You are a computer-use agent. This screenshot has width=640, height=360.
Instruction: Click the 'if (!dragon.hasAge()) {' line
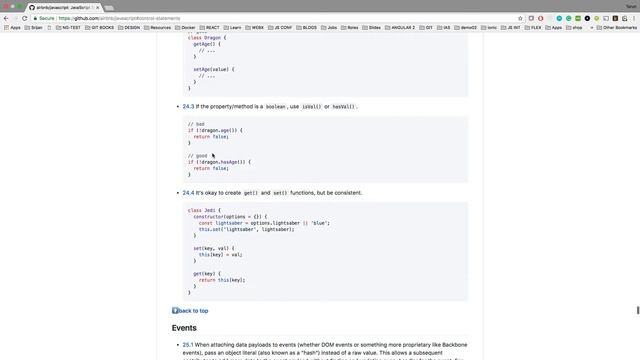click(x=219, y=162)
